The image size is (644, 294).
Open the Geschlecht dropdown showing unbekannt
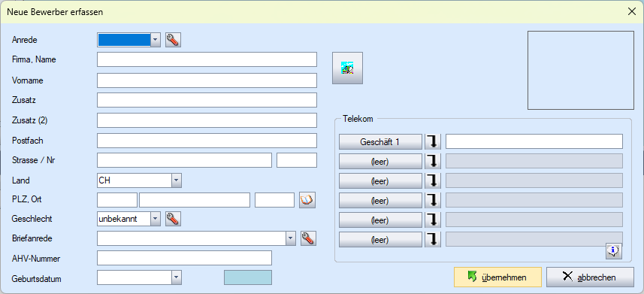pyautogui.click(x=156, y=219)
